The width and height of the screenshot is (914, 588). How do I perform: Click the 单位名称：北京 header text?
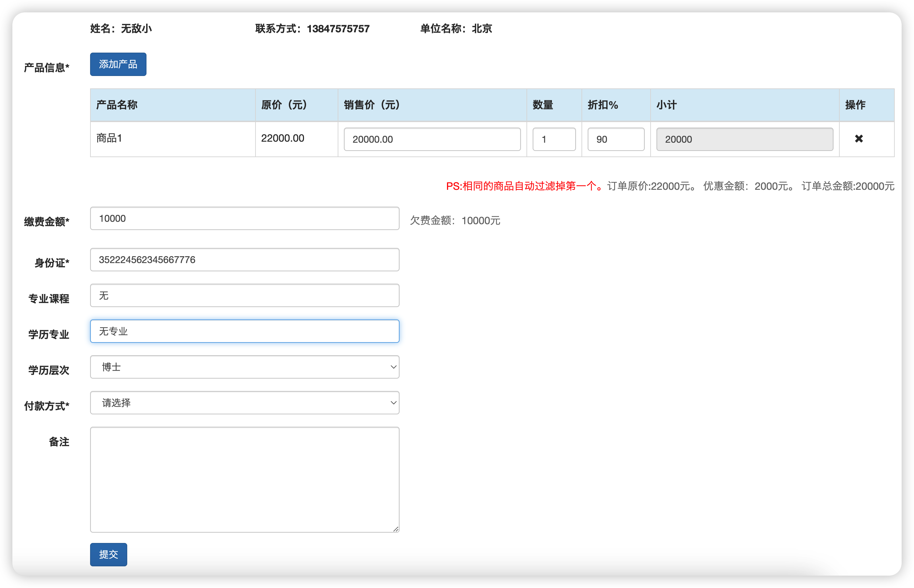(456, 29)
